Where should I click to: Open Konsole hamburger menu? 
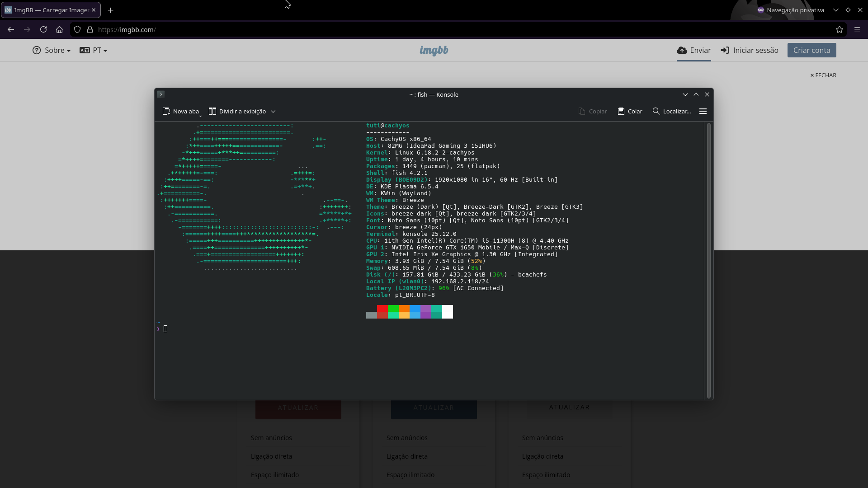(x=703, y=111)
